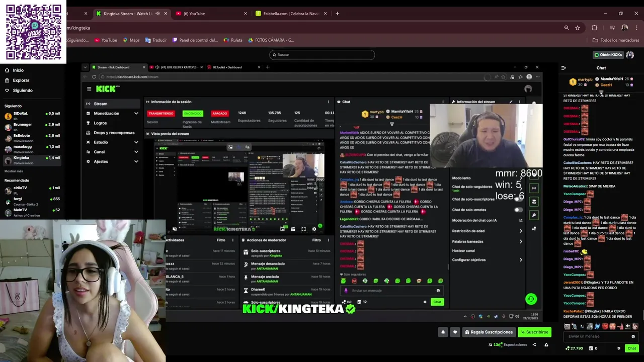The width and height of the screenshot is (644, 362).
Task: Click the Obtén KICKs button
Action: 608,54
